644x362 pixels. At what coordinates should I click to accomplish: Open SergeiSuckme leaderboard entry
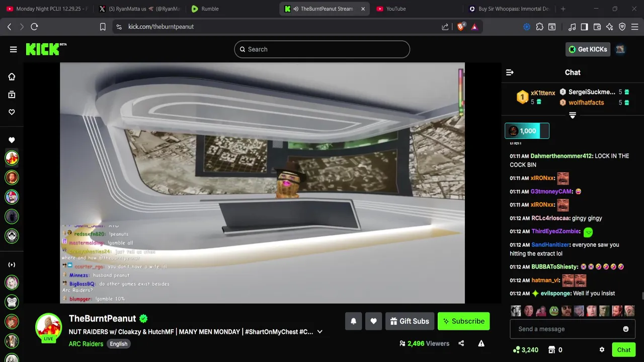(592, 92)
